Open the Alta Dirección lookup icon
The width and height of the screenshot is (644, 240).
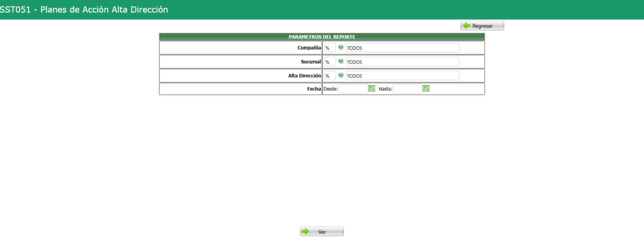[x=341, y=75]
